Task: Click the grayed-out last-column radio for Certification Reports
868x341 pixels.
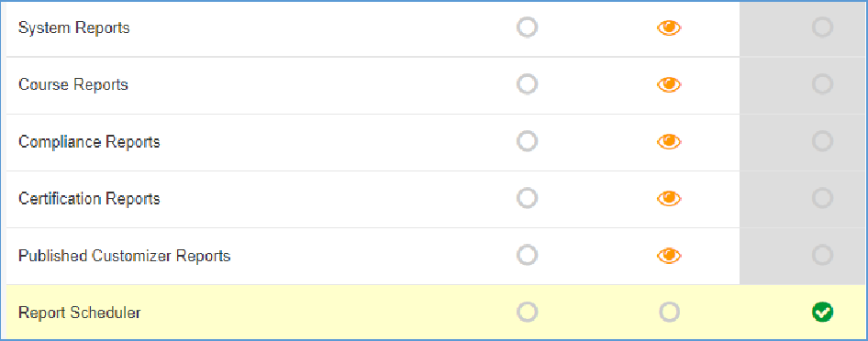Action: coord(823,198)
